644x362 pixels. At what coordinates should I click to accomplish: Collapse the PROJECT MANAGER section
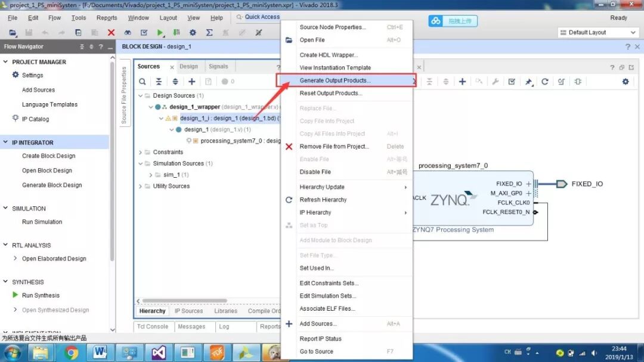click(6, 61)
